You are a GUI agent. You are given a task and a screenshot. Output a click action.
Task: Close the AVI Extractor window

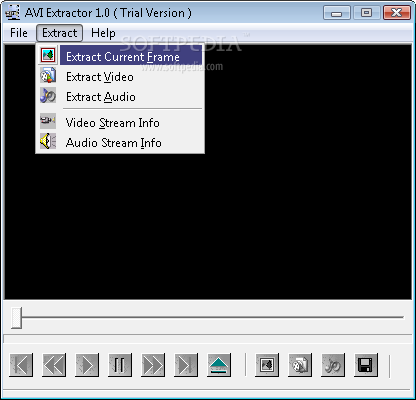point(396,13)
